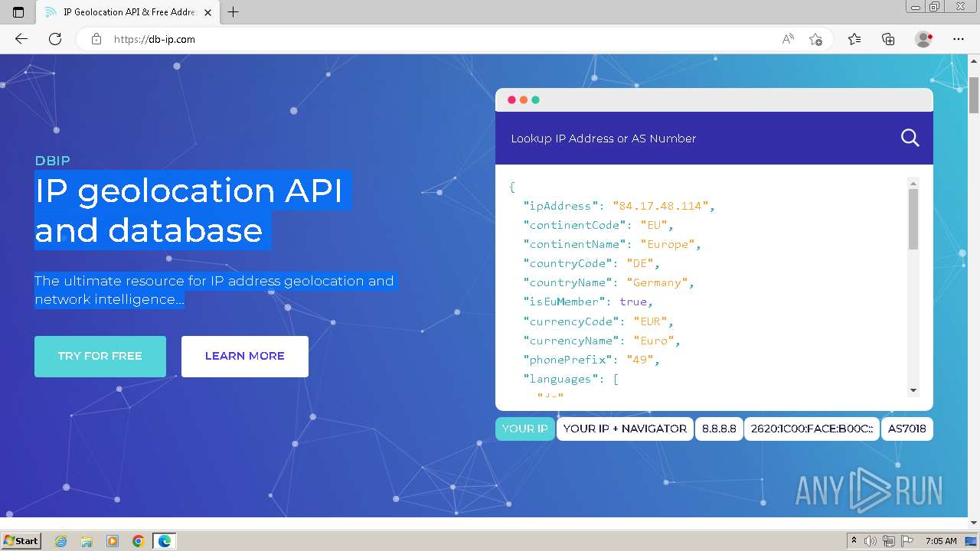Screen dimensions: 980x551
Task: Open the Favorites list icon
Action: 854,39
